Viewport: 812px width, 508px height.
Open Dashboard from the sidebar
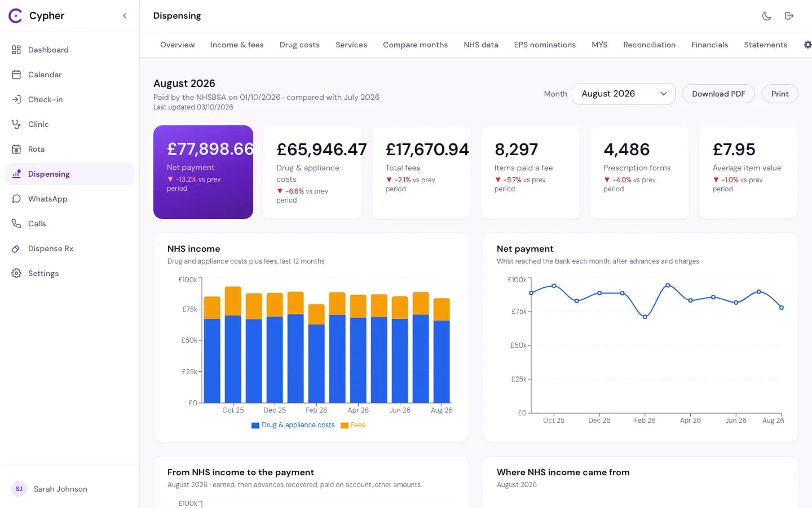pos(69,50)
